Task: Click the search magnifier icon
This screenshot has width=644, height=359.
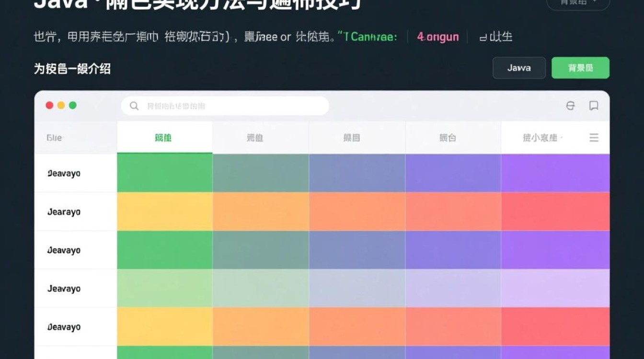Action: [x=134, y=106]
